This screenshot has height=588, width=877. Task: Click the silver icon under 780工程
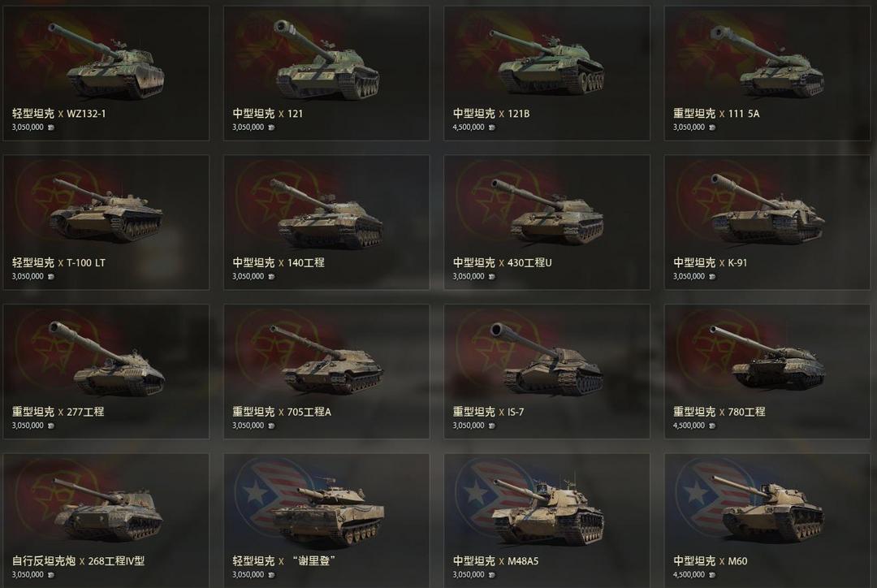pos(712,426)
